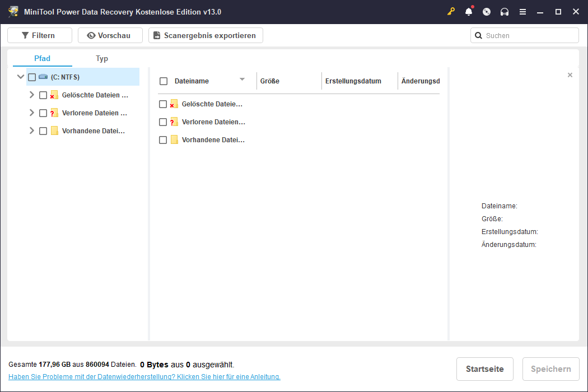Collapse the (C: NTFS) tree node
The width and height of the screenshot is (588, 392).
tap(21, 77)
